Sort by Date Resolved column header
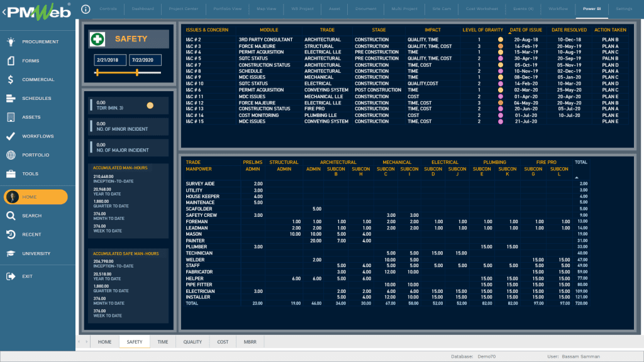The width and height of the screenshot is (644, 362). [x=569, y=30]
